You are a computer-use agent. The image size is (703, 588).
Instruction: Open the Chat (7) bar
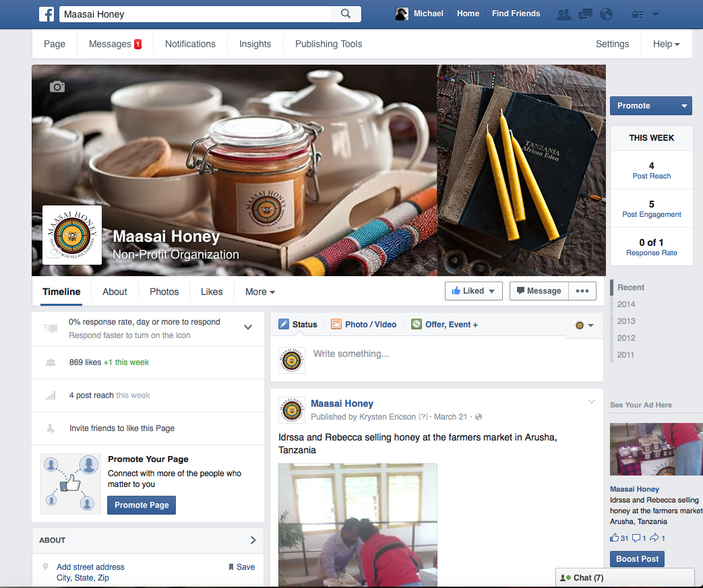pos(625,578)
